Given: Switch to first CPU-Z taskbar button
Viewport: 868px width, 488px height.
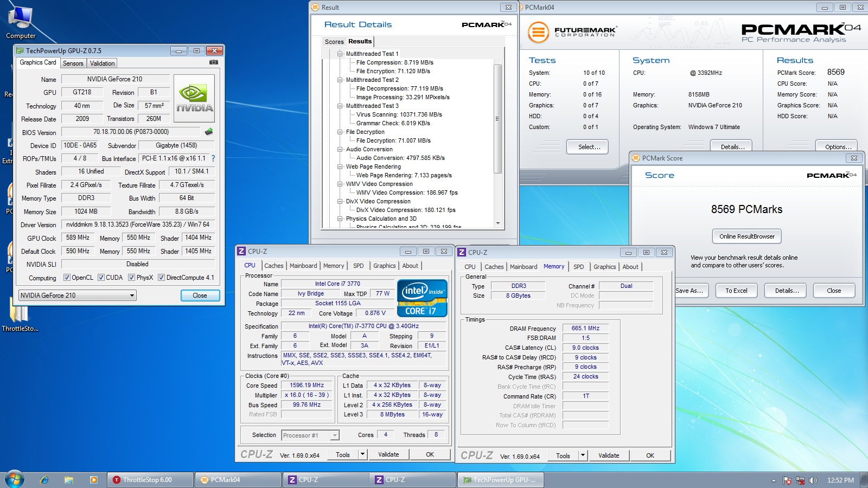Looking at the screenshot, I should click(326, 480).
